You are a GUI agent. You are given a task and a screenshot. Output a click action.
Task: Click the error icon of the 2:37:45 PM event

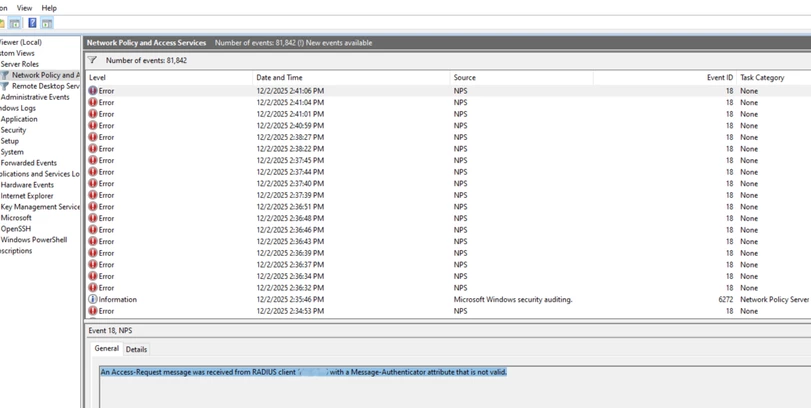(x=93, y=160)
